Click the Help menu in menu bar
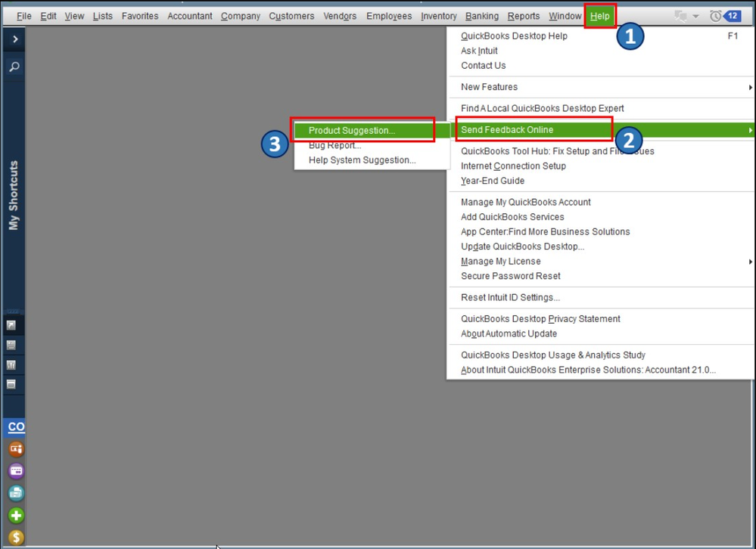This screenshot has height=549, width=756. [x=600, y=16]
